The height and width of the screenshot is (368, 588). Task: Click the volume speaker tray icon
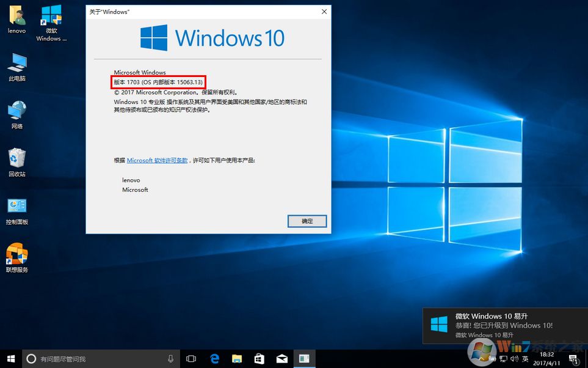(514, 359)
